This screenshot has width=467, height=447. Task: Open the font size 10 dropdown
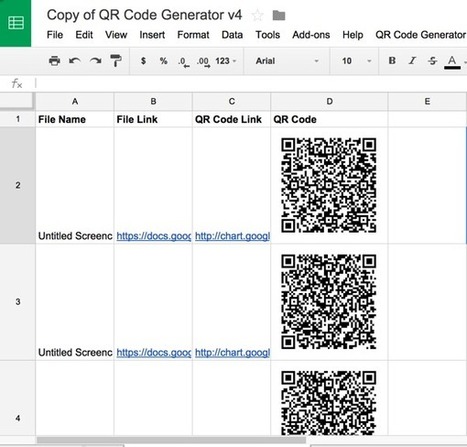pyautogui.click(x=356, y=61)
